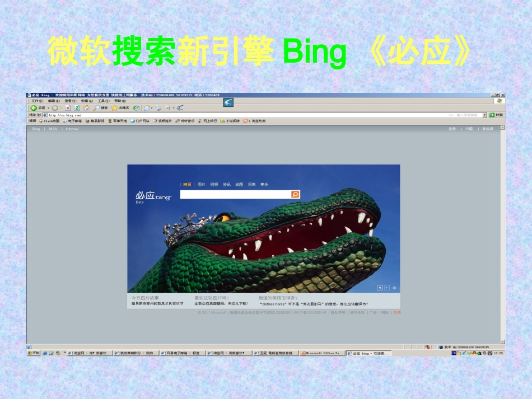Click the 淘宝热卖 links bar item
The height and width of the screenshot is (399, 532).
254,121
